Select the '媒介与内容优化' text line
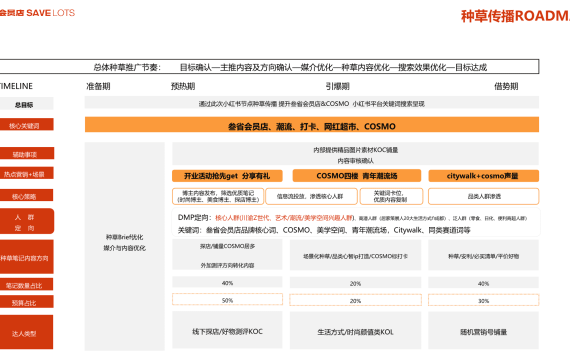This screenshot has height=360, width=570. coord(124,248)
